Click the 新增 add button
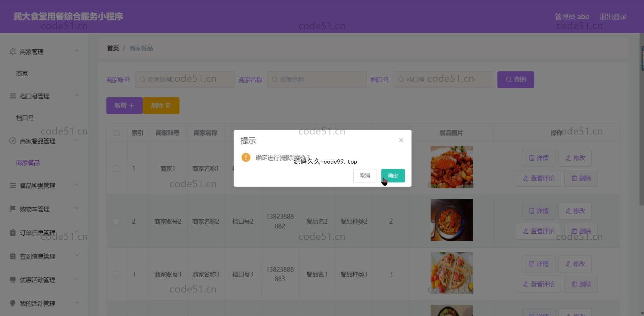 [124, 106]
